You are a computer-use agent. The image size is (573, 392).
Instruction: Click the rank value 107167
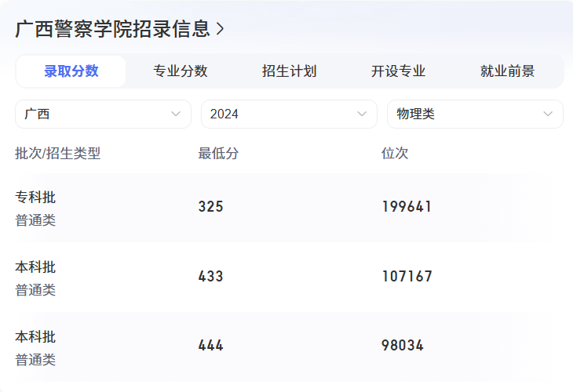(x=407, y=276)
